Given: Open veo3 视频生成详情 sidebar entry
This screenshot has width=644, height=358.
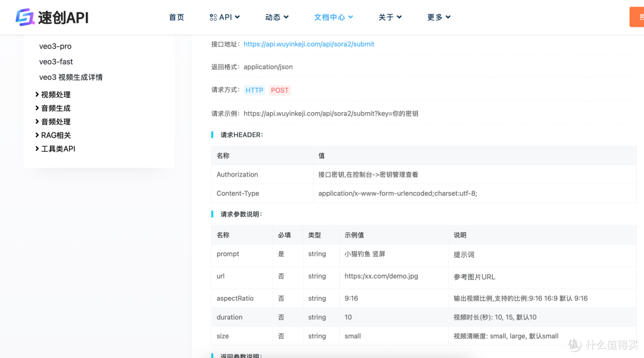Looking at the screenshot, I should tap(70, 78).
